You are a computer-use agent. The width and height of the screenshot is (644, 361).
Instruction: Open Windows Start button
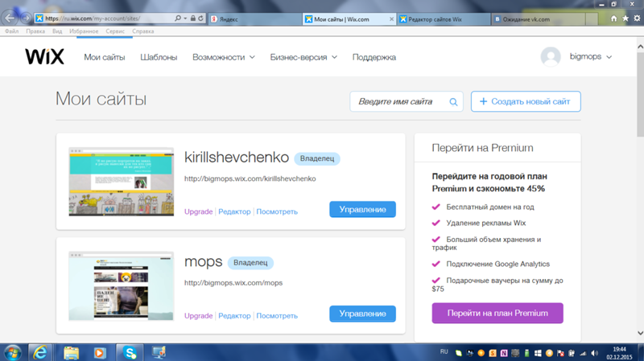[x=12, y=352]
